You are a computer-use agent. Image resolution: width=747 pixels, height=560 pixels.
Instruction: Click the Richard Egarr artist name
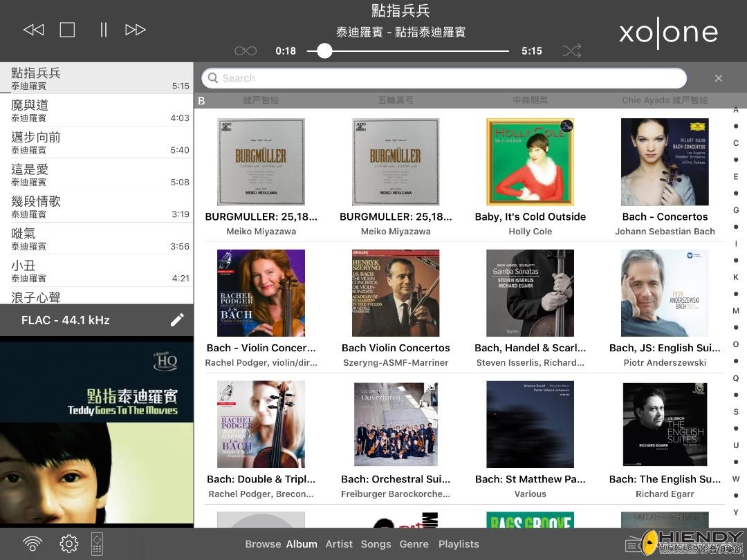(x=665, y=494)
